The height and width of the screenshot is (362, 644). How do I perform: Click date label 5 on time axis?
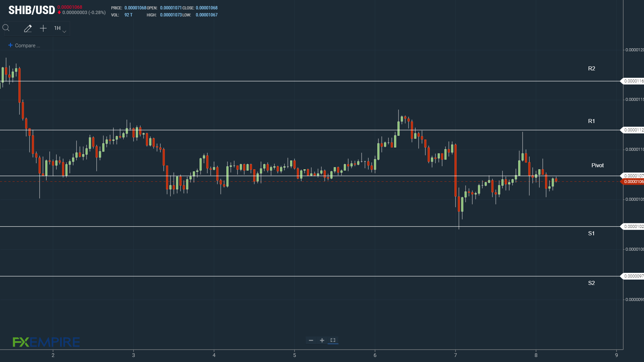[x=294, y=355]
